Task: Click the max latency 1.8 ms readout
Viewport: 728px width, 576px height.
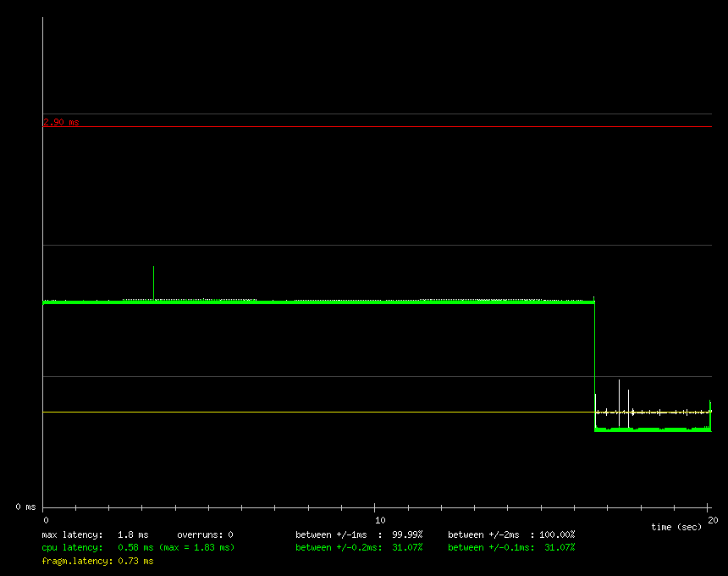Action: (95, 534)
